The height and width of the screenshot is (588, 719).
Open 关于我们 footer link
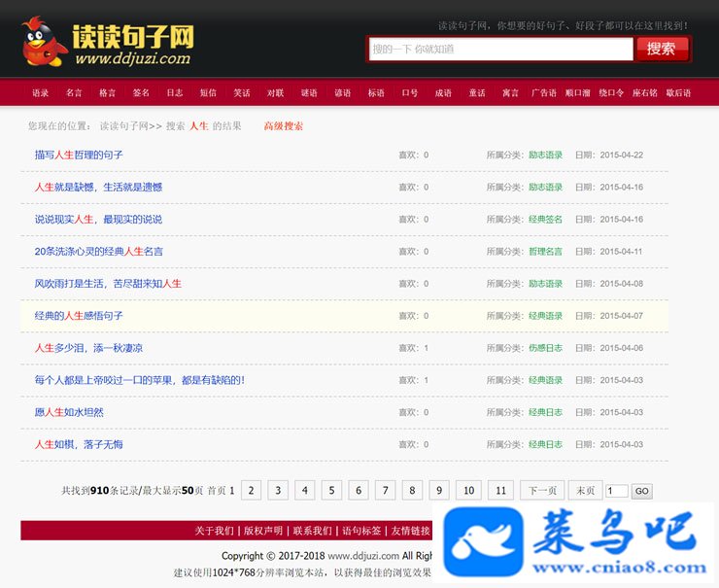point(214,531)
